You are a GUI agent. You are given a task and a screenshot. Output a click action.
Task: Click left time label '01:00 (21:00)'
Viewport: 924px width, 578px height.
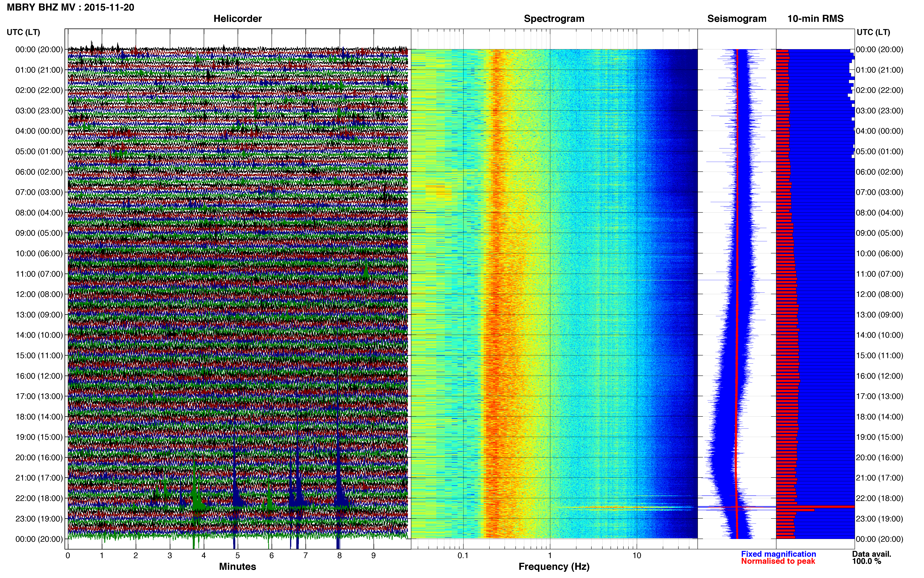39,70
